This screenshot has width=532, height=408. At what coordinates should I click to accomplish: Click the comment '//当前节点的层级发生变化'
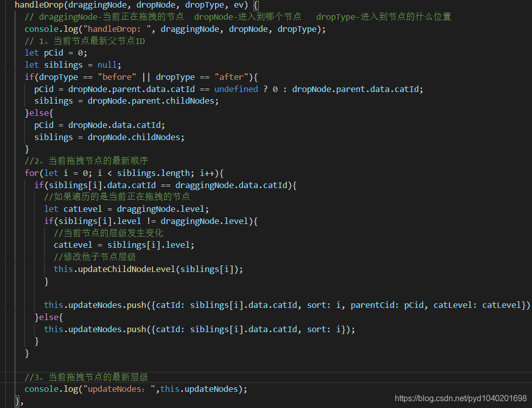click(x=108, y=233)
